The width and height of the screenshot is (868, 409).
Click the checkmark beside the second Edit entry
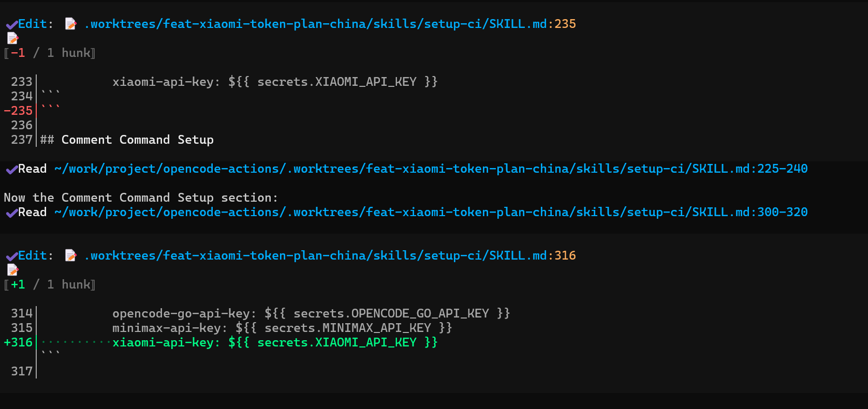[x=11, y=256]
